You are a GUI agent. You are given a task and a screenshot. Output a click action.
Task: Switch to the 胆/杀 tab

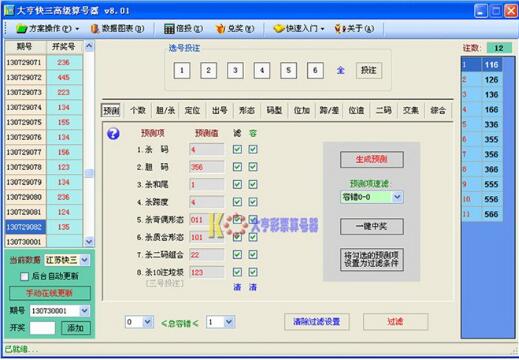[x=165, y=110]
